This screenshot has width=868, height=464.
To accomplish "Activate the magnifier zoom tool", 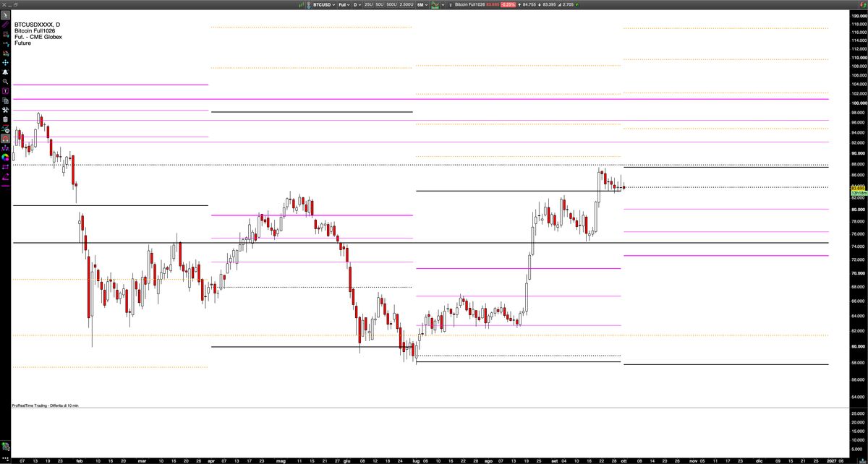I will click(x=5, y=82).
